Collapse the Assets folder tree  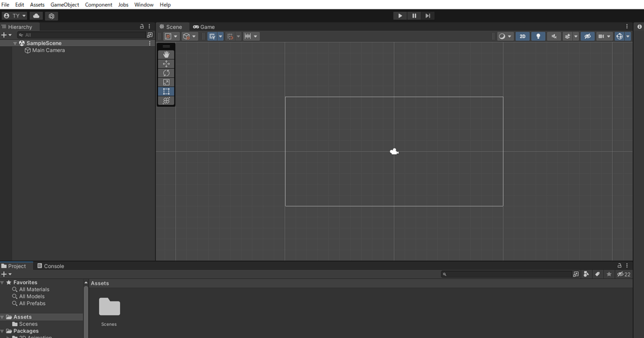(x=2, y=317)
